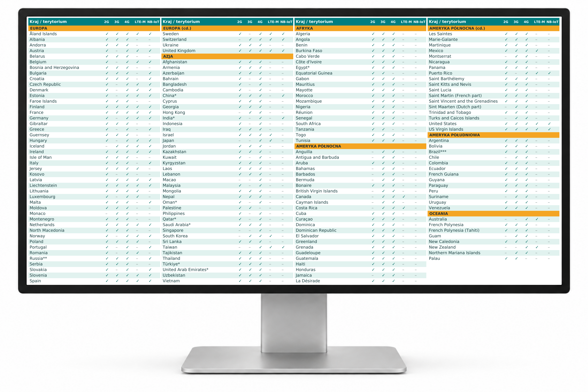
Task: Click the NB-IoT checkmark in China's row
Action: coord(283,95)
